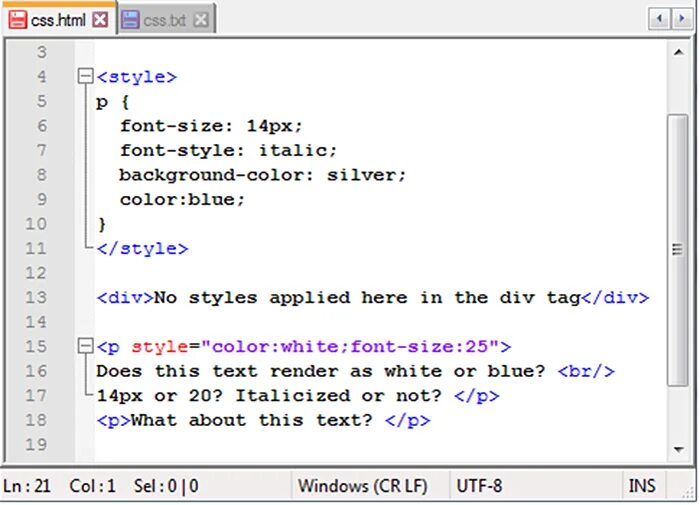Click line number 12 in the margin
The width and height of the screenshot is (700, 505).
point(36,273)
